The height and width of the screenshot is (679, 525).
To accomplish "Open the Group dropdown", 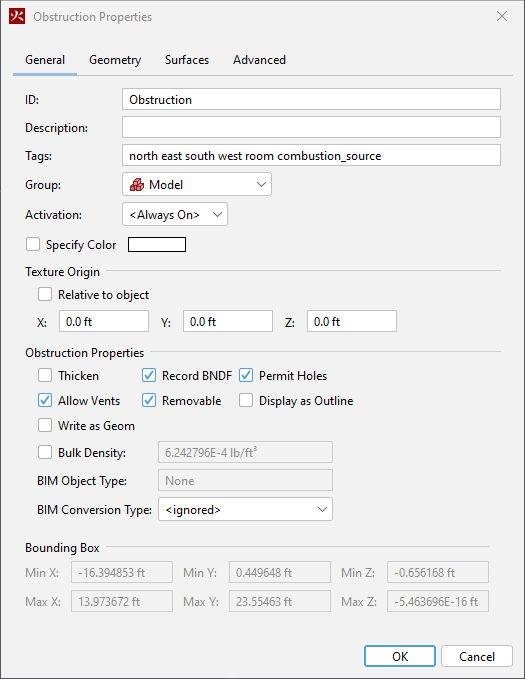I will click(197, 184).
